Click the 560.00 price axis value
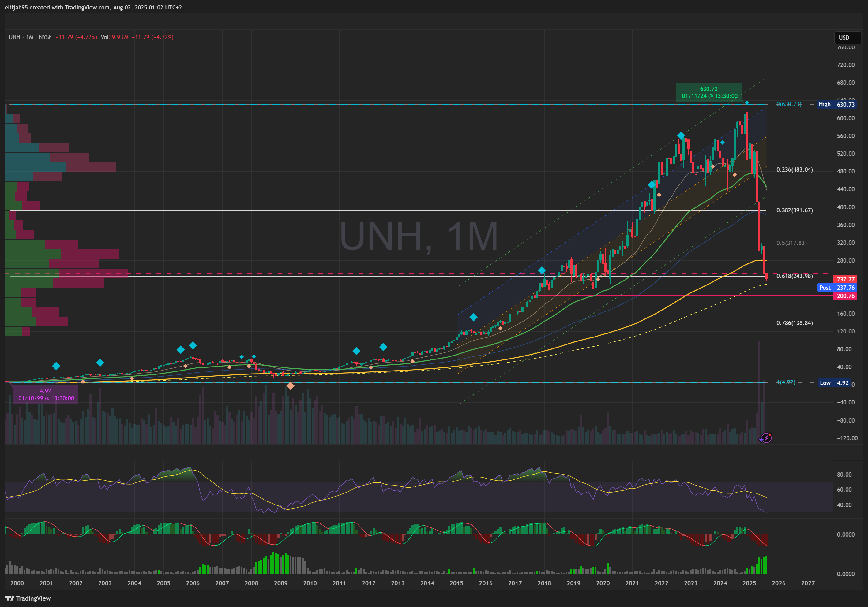868x607 pixels. (846, 136)
